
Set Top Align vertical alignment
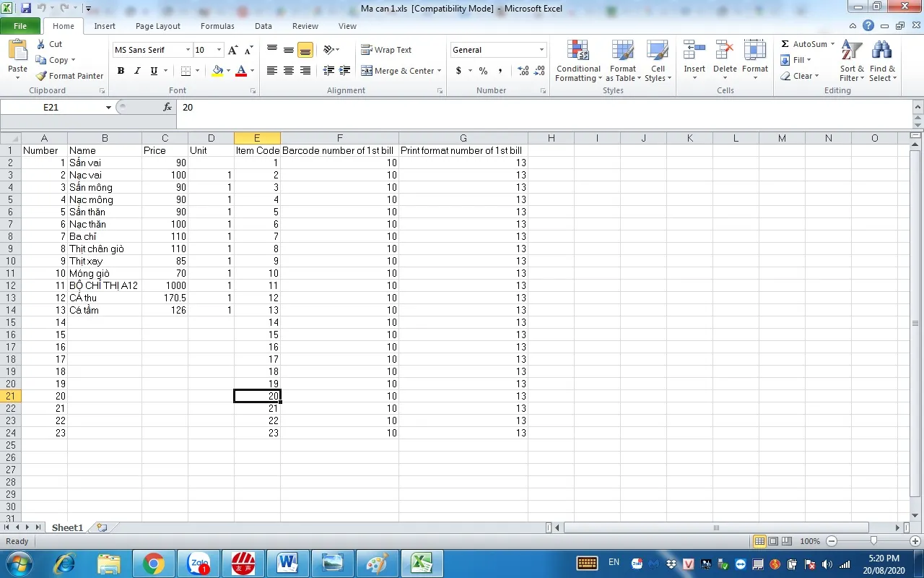tap(272, 50)
